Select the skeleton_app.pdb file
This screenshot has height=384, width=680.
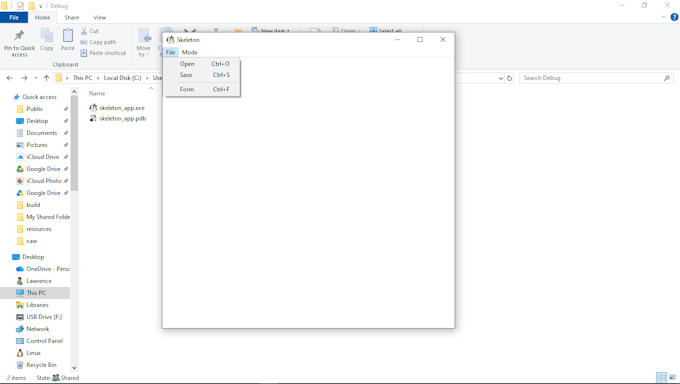pyautogui.click(x=118, y=118)
